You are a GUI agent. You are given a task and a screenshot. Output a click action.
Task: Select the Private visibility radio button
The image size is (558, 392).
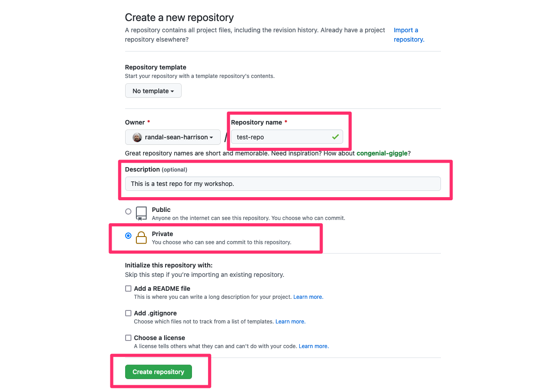[x=128, y=235]
